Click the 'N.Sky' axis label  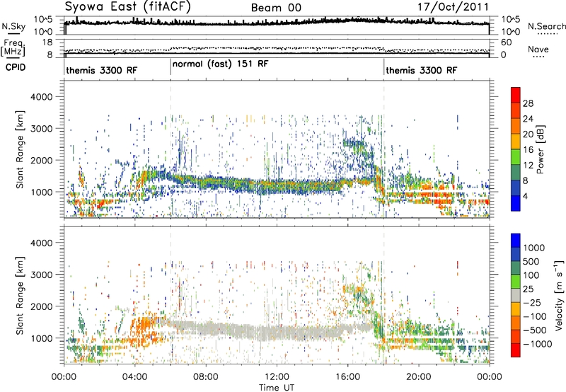[13, 26]
